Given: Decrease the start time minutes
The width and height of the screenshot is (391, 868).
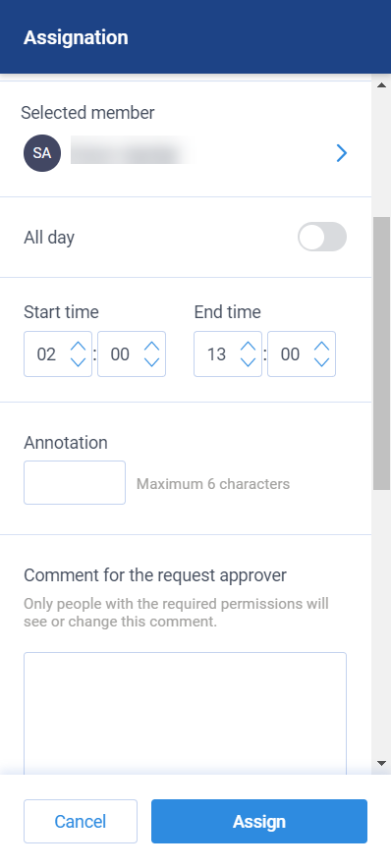Looking at the screenshot, I should [x=151, y=361].
